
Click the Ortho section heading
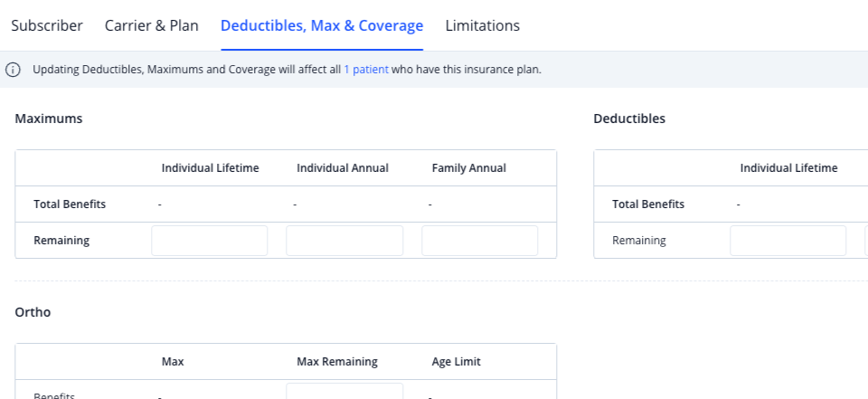[x=33, y=312]
